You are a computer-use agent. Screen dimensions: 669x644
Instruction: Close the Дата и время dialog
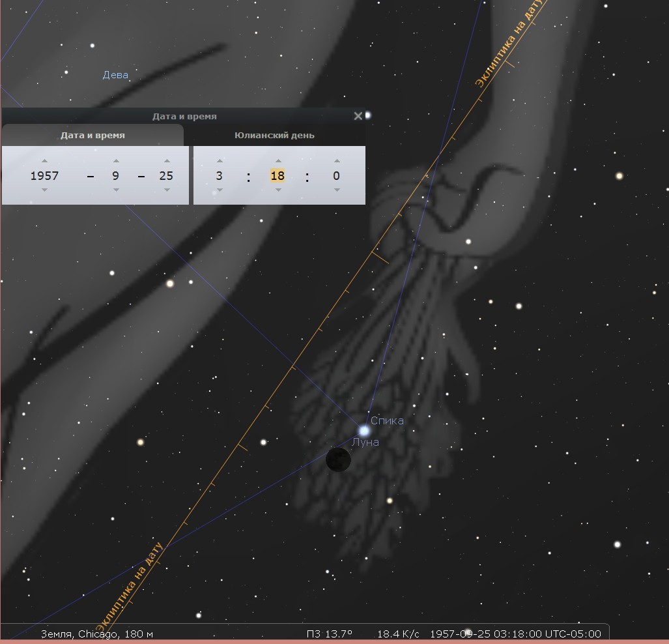tap(358, 116)
